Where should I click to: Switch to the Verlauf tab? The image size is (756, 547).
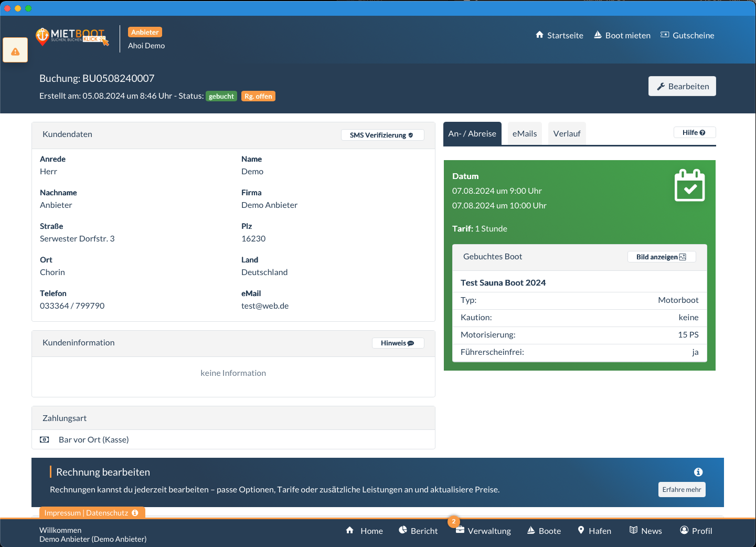[x=567, y=134]
